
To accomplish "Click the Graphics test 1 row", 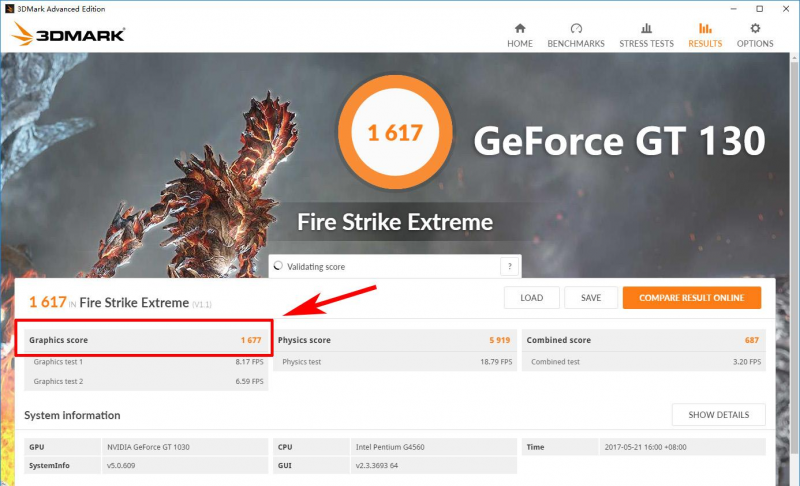I will point(145,361).
